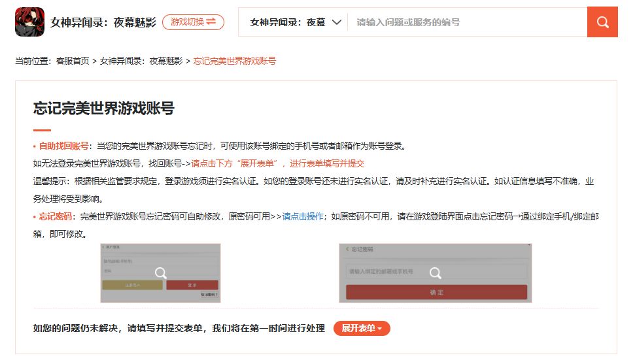This screenshot has height=364, width=635.
Task: Click the 温馨提示 paragraph text
Action: [x=313, y=190]
